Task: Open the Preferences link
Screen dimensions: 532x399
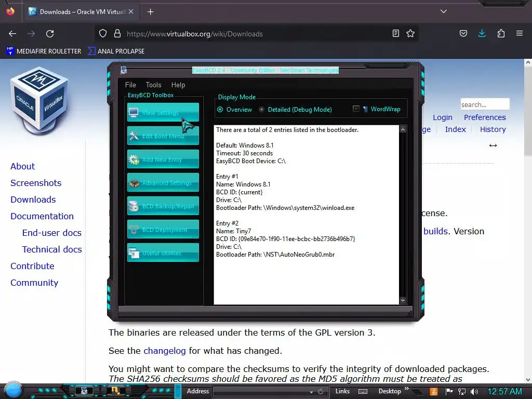Action: [485, 117]
